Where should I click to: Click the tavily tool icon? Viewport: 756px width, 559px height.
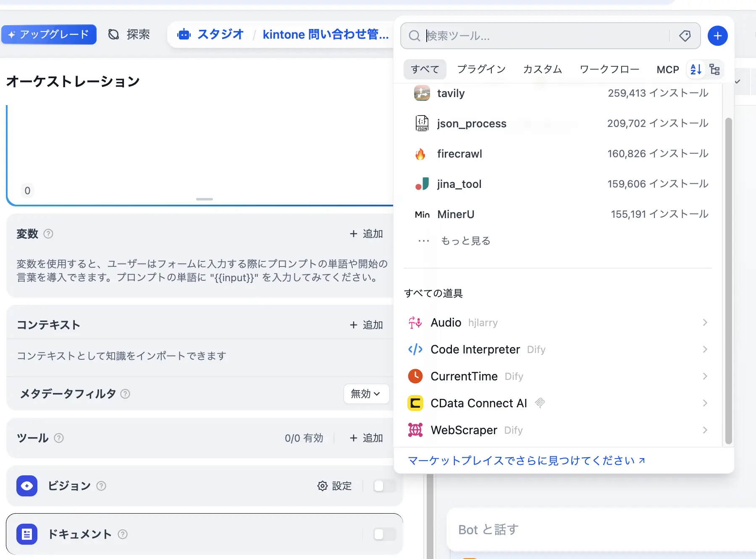coord(422,93)
